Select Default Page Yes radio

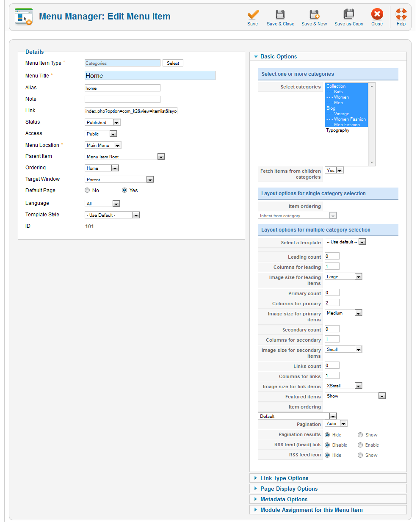tap(124, 191)
